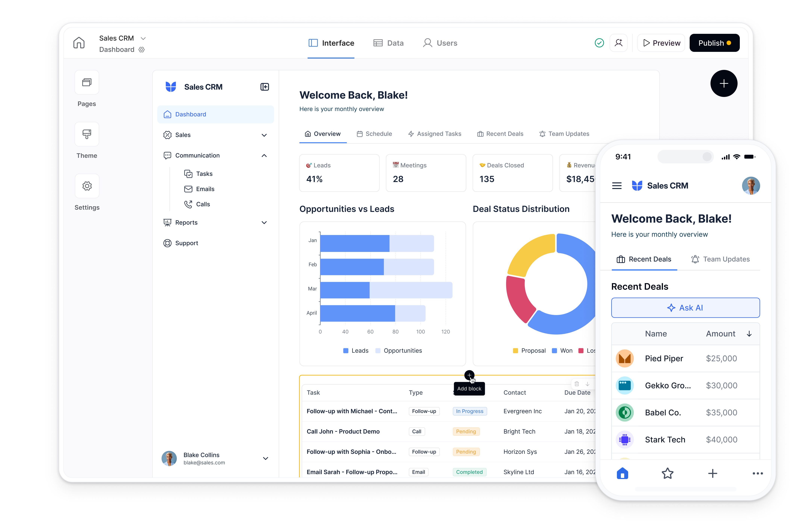Image resolution: width=812 pixels, height=523 pixels.
Task: Click 'Call John - Product Demo' task
Action: point(343,431)
